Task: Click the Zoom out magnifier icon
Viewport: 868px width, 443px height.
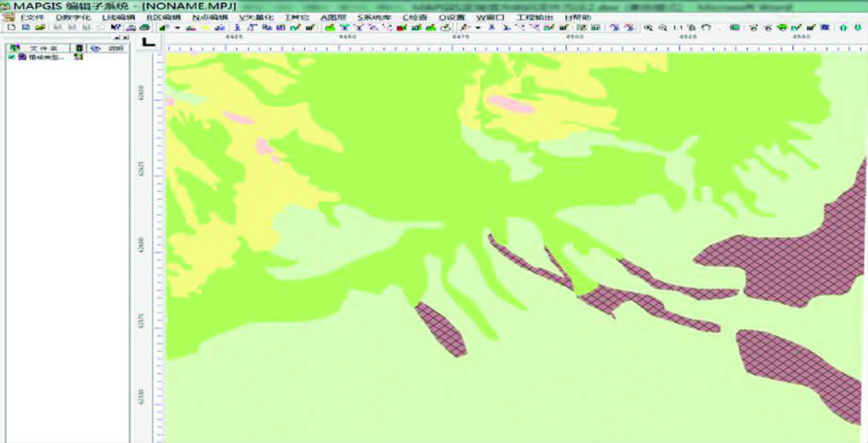Action: coord(663,27)
